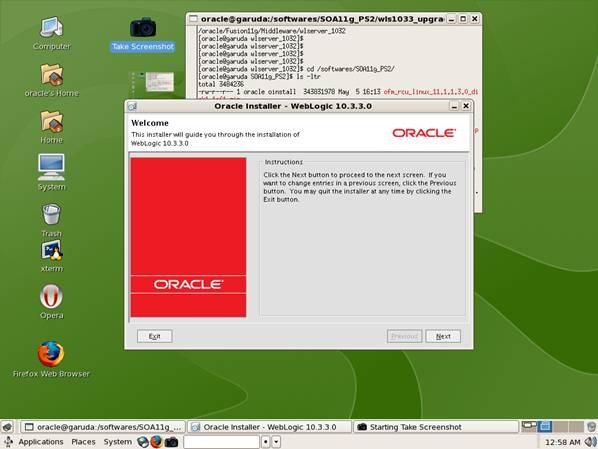Launch the Opera browser desktop icon

point(51,301)
